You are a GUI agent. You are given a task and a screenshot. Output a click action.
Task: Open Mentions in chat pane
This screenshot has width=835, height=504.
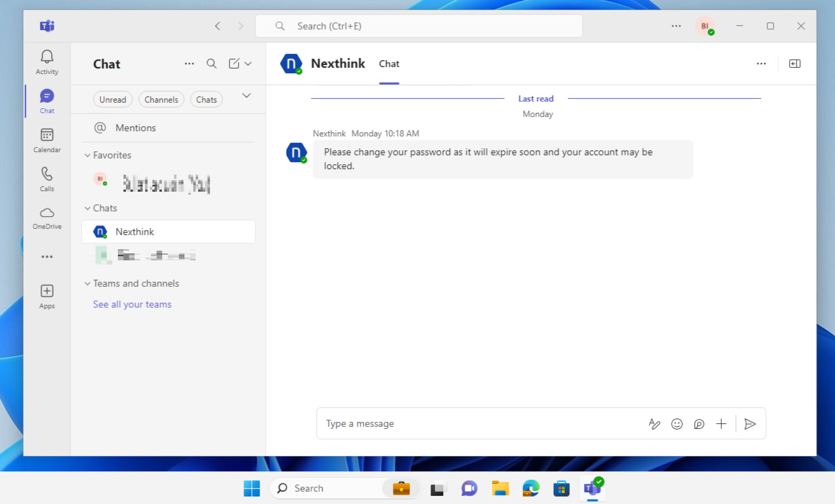[x=135, y=128]
